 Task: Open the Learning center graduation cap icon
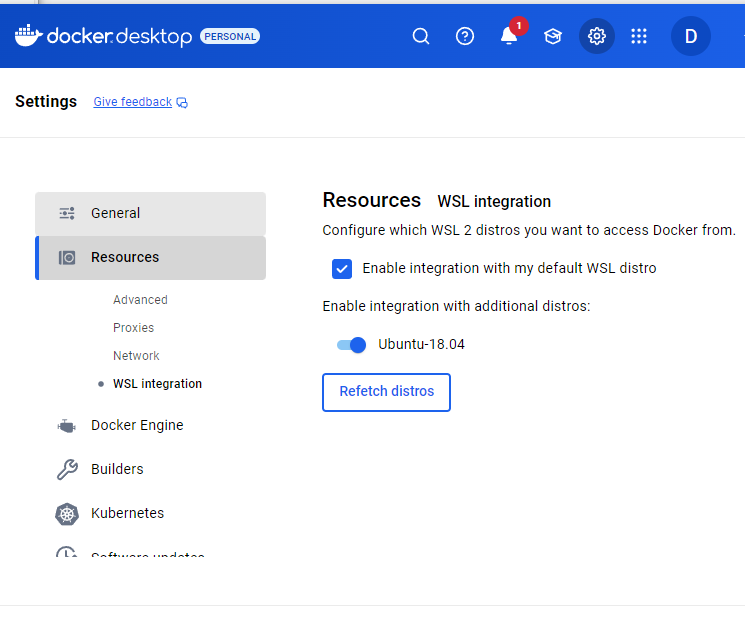click(x=553, y=36)
